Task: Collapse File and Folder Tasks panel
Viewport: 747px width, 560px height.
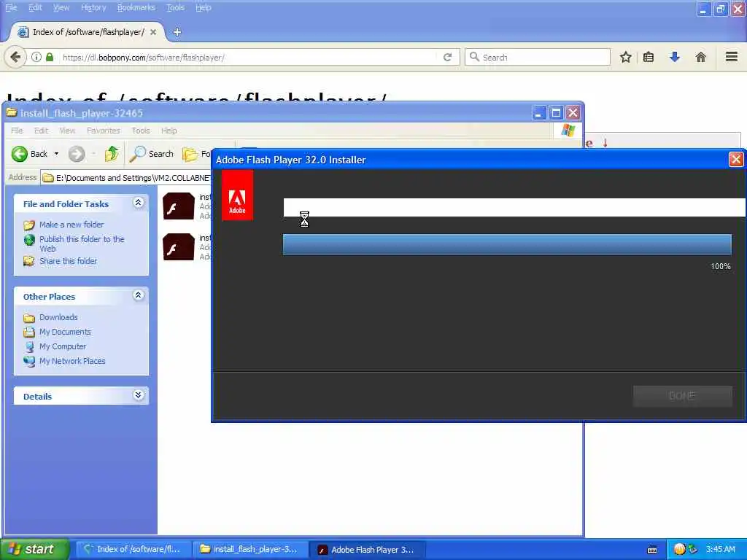Action: pyautogui.click(x=138, y=203)
